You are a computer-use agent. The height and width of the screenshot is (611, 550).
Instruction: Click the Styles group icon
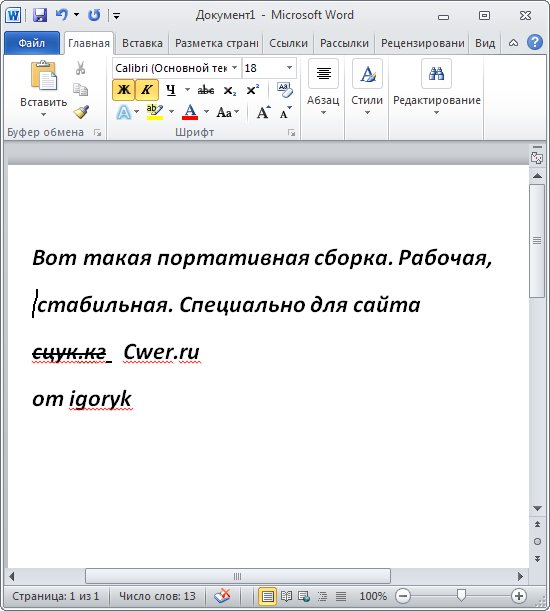[x=367, y=74]
